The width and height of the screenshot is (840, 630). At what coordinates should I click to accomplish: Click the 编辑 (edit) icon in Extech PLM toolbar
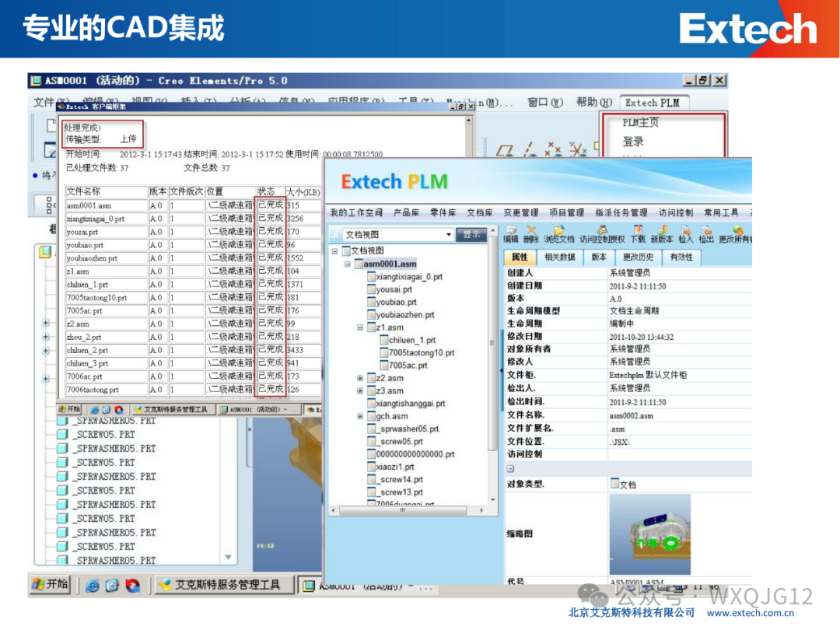511,230
